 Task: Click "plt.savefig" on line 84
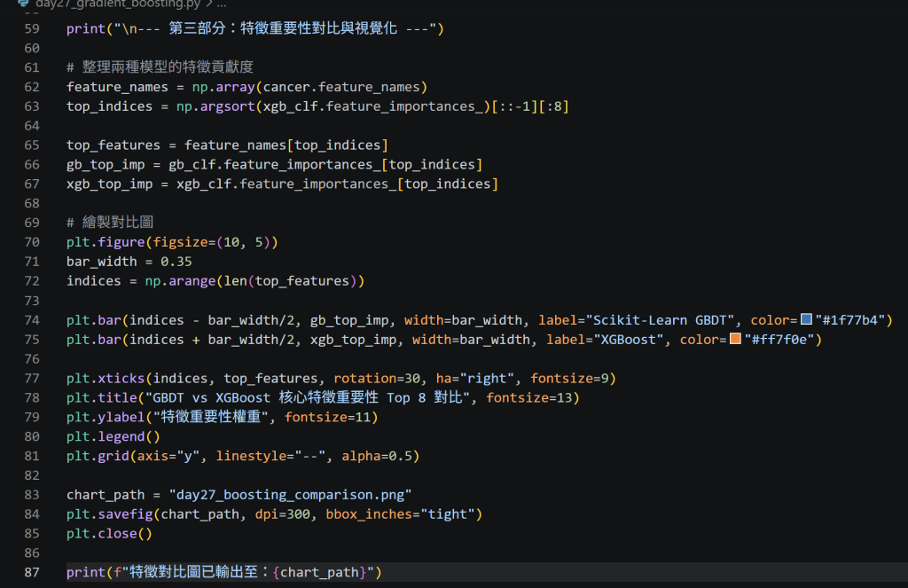click(x=110, y=514)
